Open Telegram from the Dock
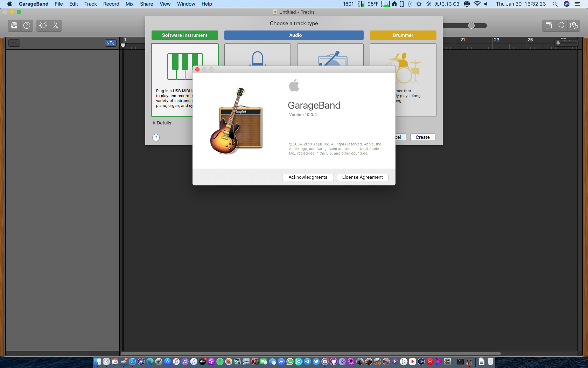 (307, 361)
